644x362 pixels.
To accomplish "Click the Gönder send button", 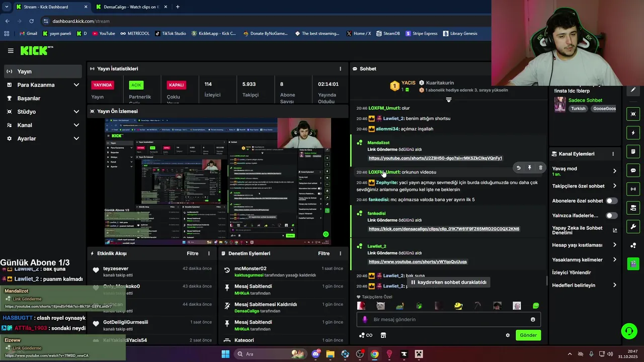I will click(x=528, y=335).
